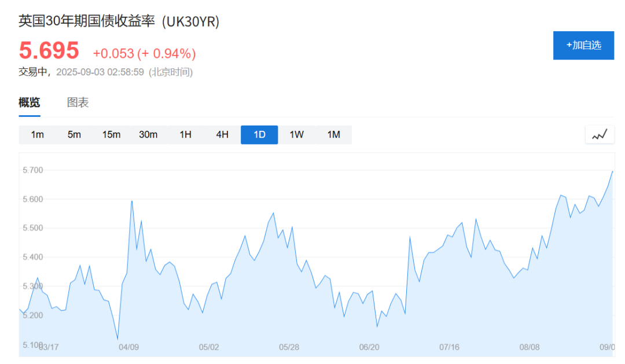The height and width of the screenshot is (364, 625).
Task: Click the 05/28 date axis label
Action: tap(289, 347)
